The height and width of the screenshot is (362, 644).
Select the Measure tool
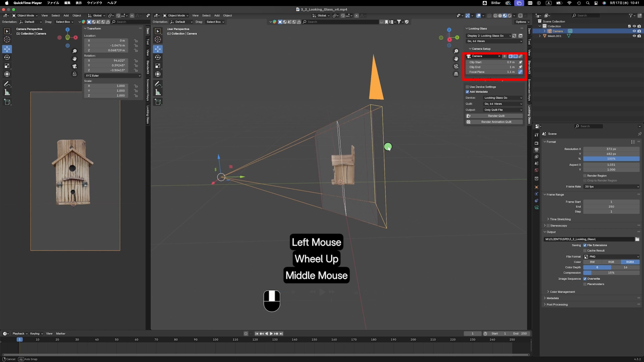pos(7,92)
